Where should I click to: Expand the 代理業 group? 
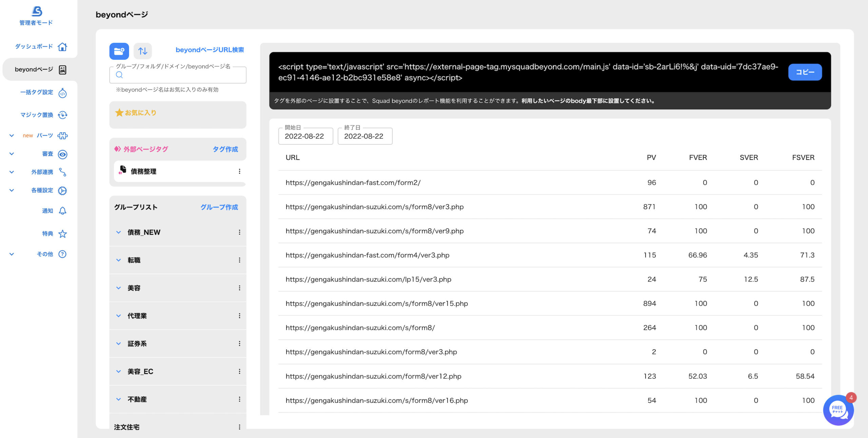pyautogui.click(x=118, y=316)
